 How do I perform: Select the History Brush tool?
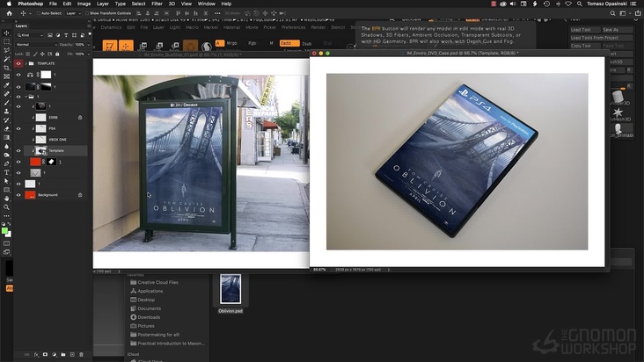[x=6, y=120]
